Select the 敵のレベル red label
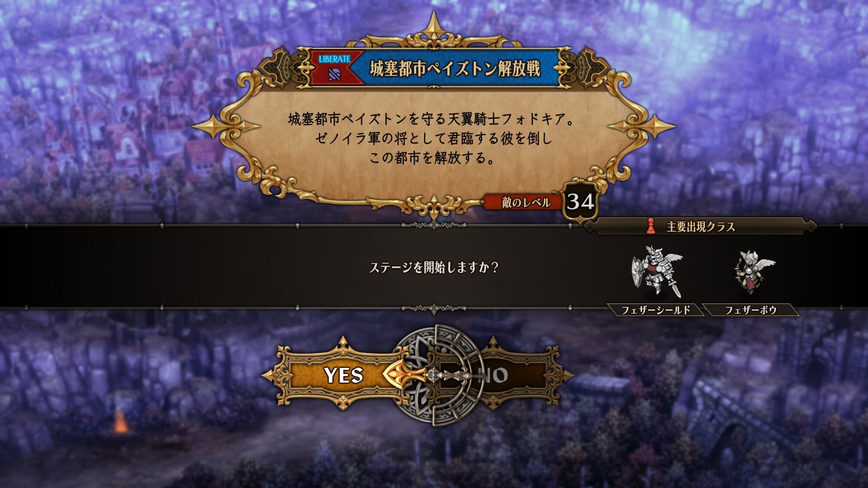Image resolution: width=868 pixels, height=488 pixels. 526,202
